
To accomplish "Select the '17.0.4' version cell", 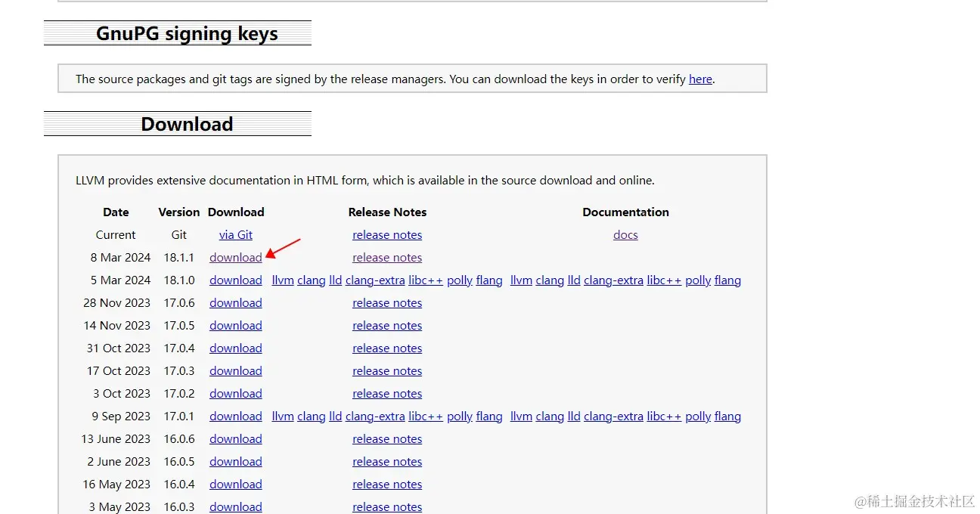I will click(179, 348).
